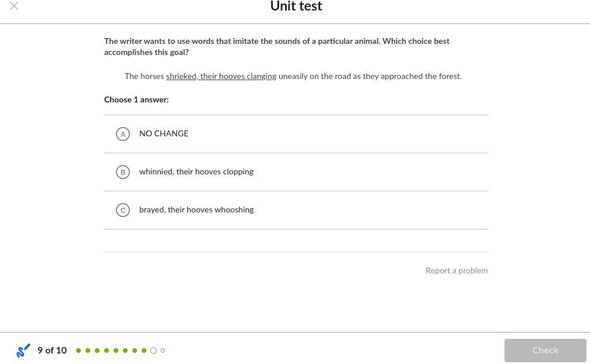
Task: Select the circle for option A
Action: pos(123,134)
